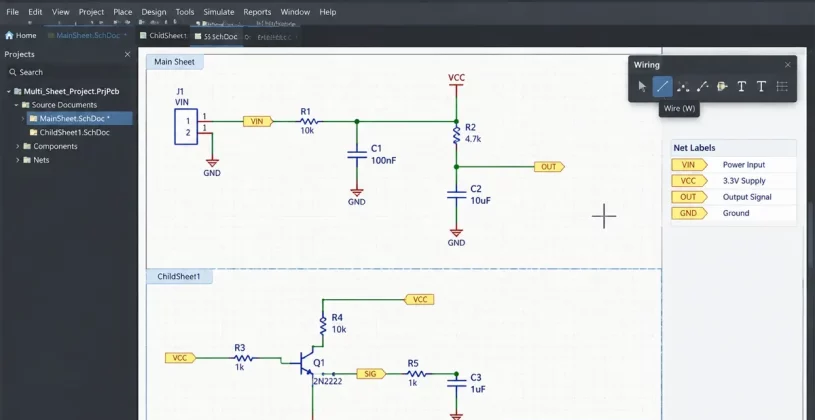Click the VIN swatch in Net Labels
The height and width of the screenshot is (420, 815).
(689, 165)
